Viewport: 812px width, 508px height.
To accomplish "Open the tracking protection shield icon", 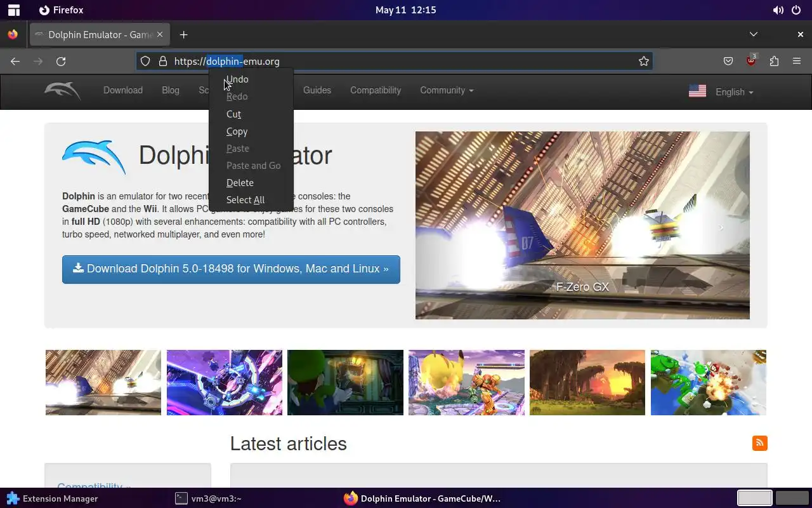I will point(145,61).
